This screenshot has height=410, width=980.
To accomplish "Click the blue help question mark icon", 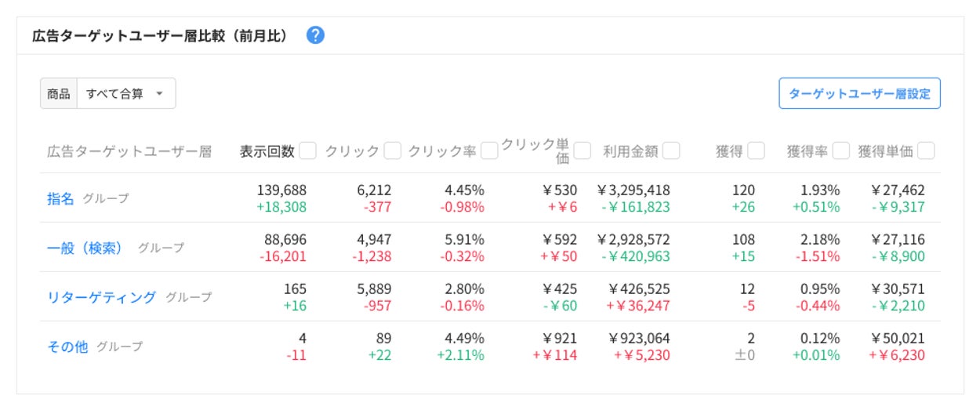I will (315, 35).
